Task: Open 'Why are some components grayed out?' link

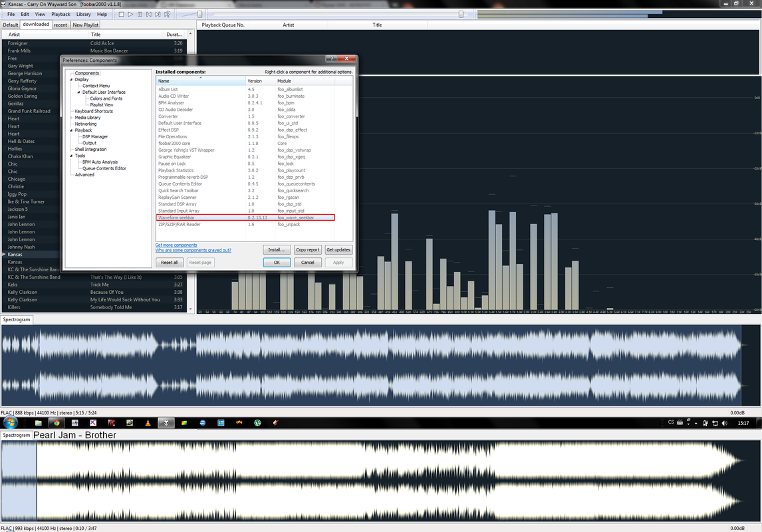Action: (193, 250)
